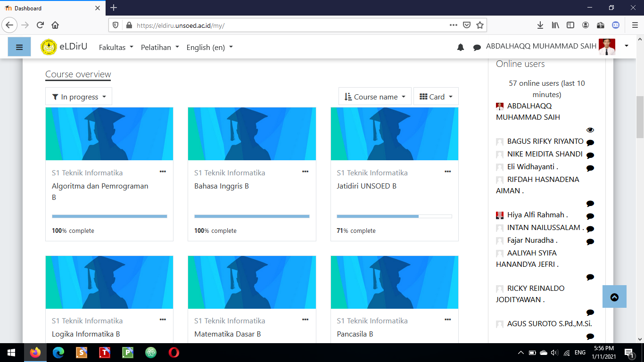Open the Bahasa Inggris B course
Screen dimensions: 644x362
click(x=222, y=186)
